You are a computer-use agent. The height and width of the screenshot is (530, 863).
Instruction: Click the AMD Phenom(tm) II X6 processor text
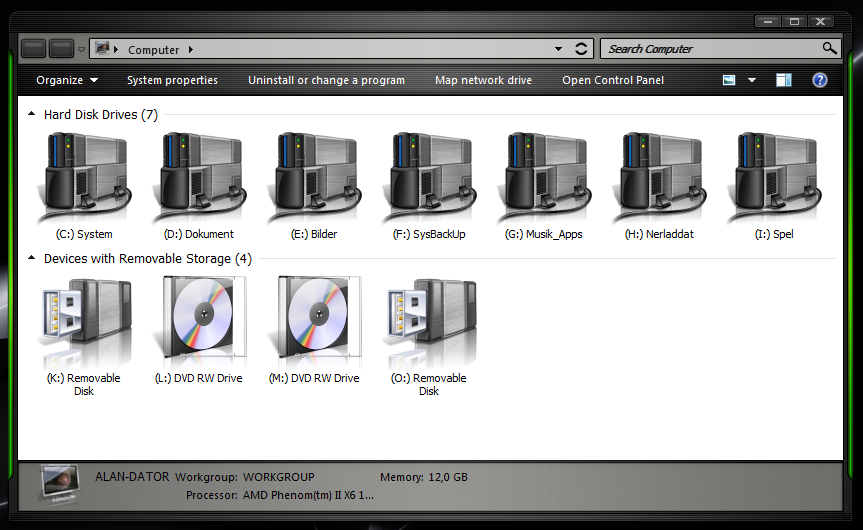coord(308,495)
